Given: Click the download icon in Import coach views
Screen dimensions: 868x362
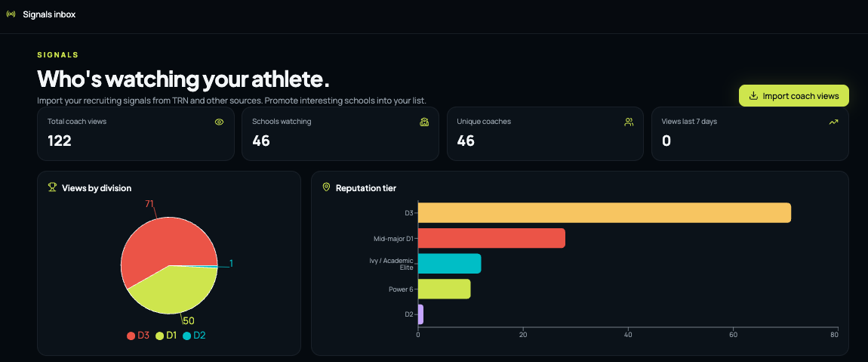Looking at the screenshot, I should click(753, 96).
